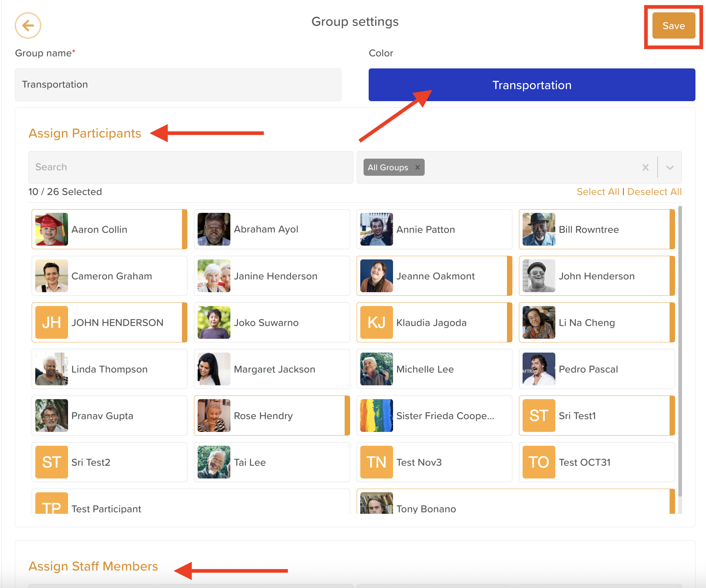Click the JH initials avatar
Viewport: 706px width, 588px height.
(x=51, y=322)
